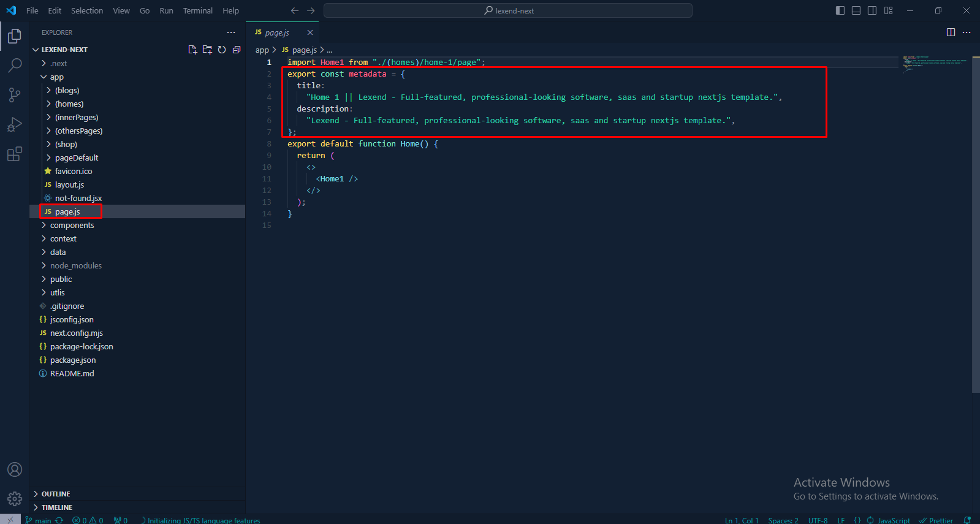Create a new file in Explorer

[192, 50]
